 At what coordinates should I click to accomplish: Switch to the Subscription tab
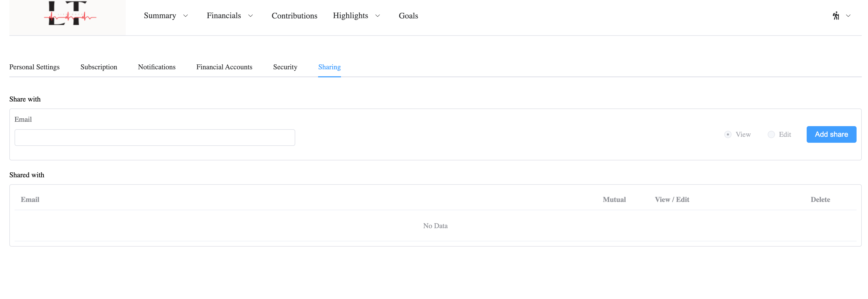(99, 67)
